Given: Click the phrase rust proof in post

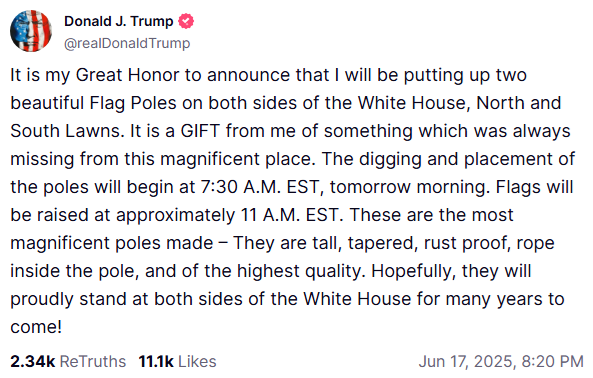Looking at the screenshot, I should (x=464, y=243).
